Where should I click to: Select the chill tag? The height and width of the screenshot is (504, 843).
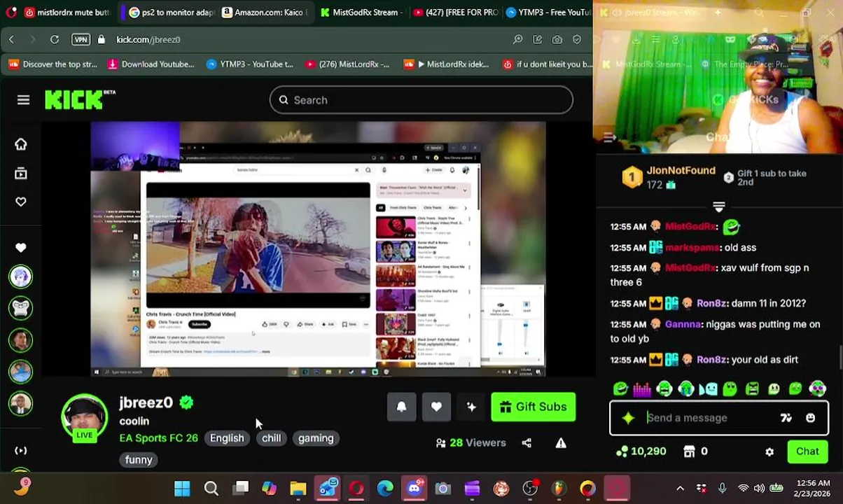click(271, 438)
